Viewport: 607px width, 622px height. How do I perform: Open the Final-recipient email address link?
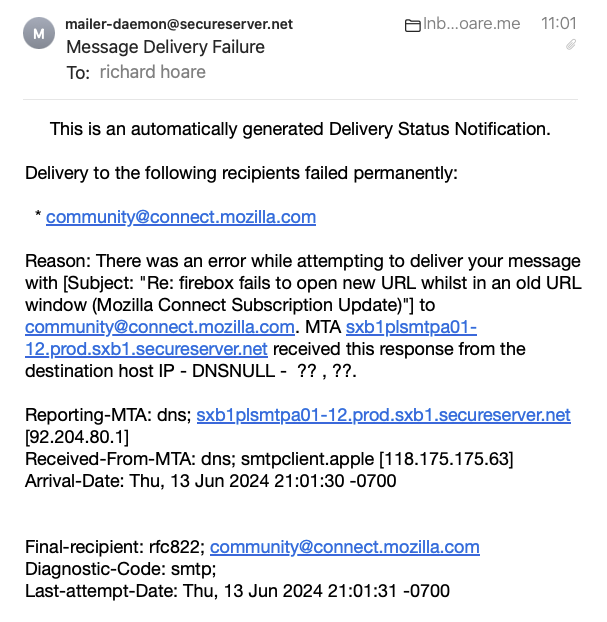point(345,547)
